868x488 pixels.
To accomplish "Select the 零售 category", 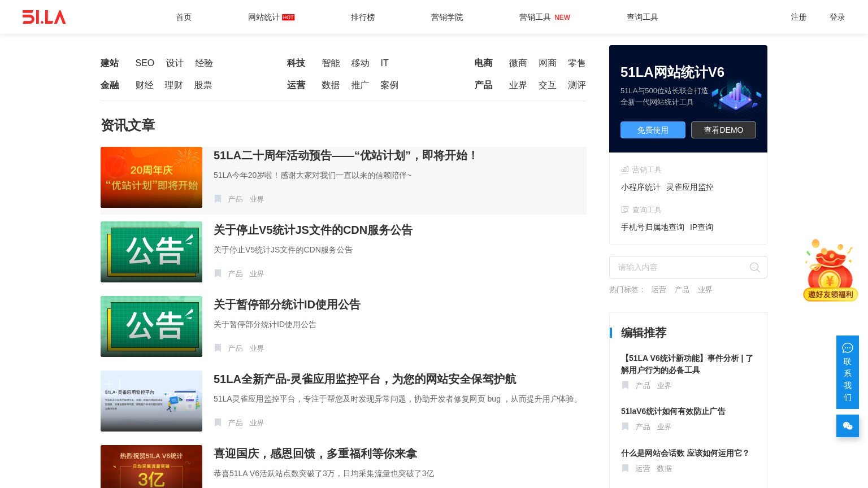I will (577, 63).
